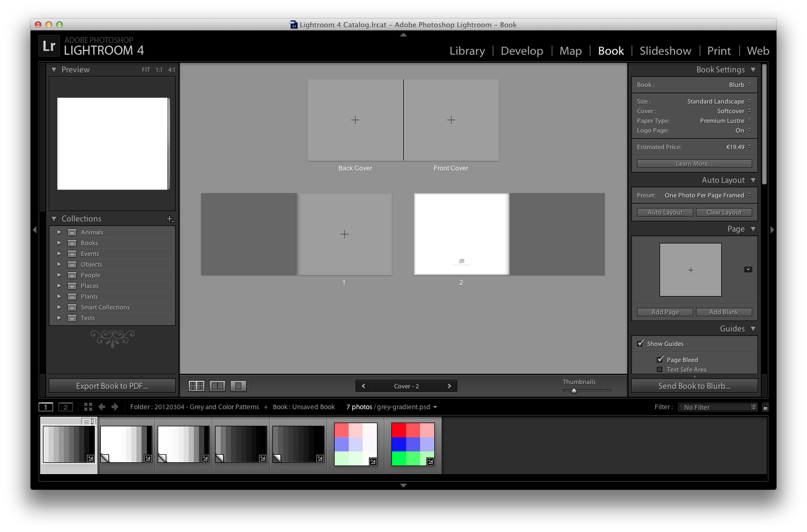Select Multi-Page View icon in toolbar

[196, 386]
